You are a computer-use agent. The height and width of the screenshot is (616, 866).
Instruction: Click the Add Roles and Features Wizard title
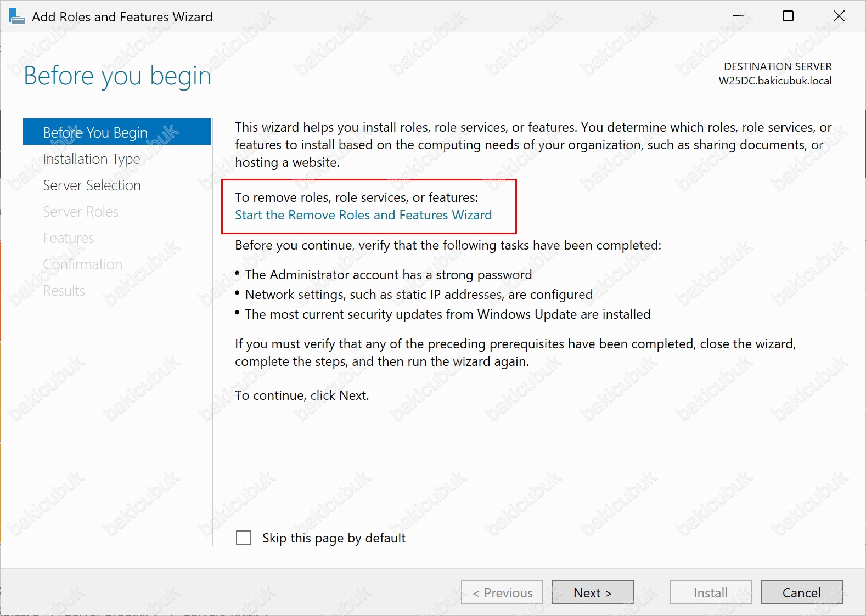122,17
